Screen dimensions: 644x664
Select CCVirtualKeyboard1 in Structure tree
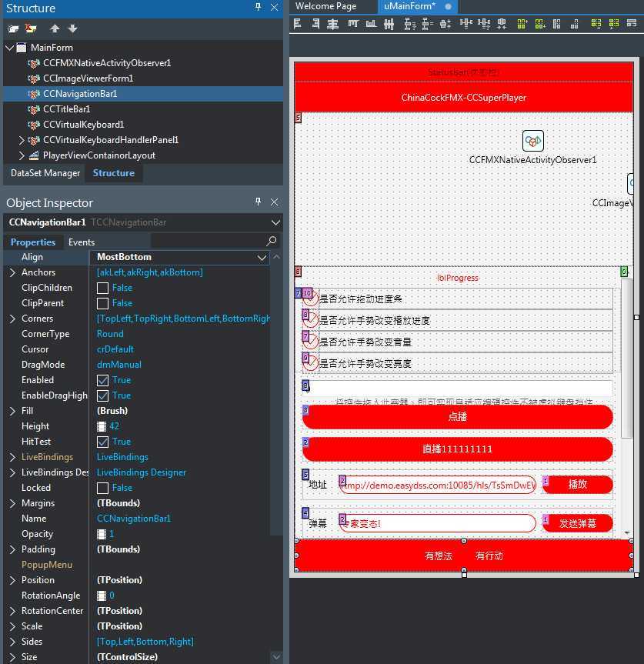click(83, 125)
